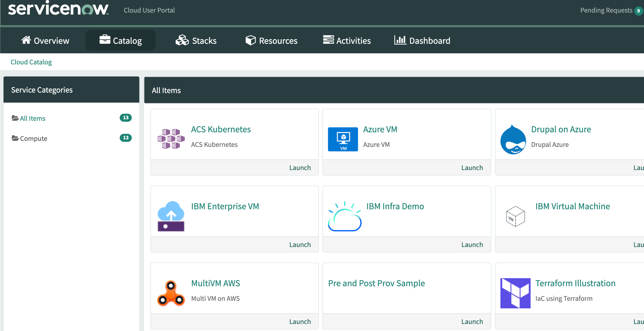This screenshot has width=644, height=331.
Task: Click the Activities list icon
Action: (328, 39)
